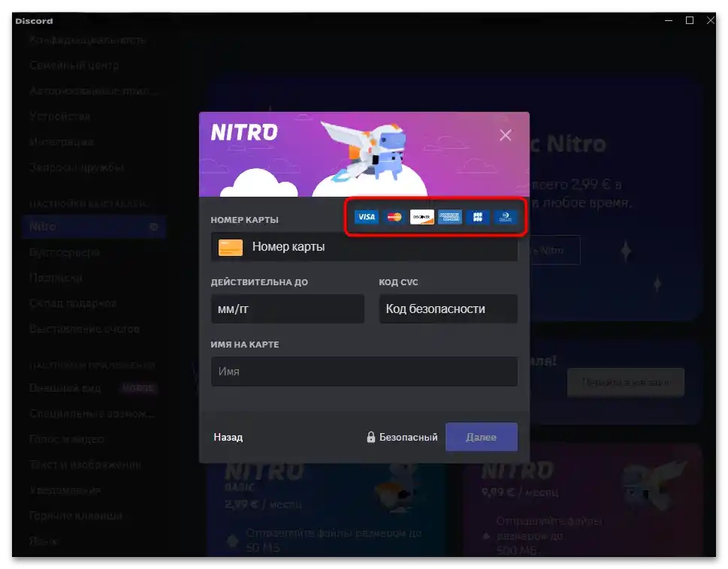The image size is (728, 569).
Task: Click the ДЕЙСТВИТЕЛЬНА ДО label
Action: (x=259, y=282)
